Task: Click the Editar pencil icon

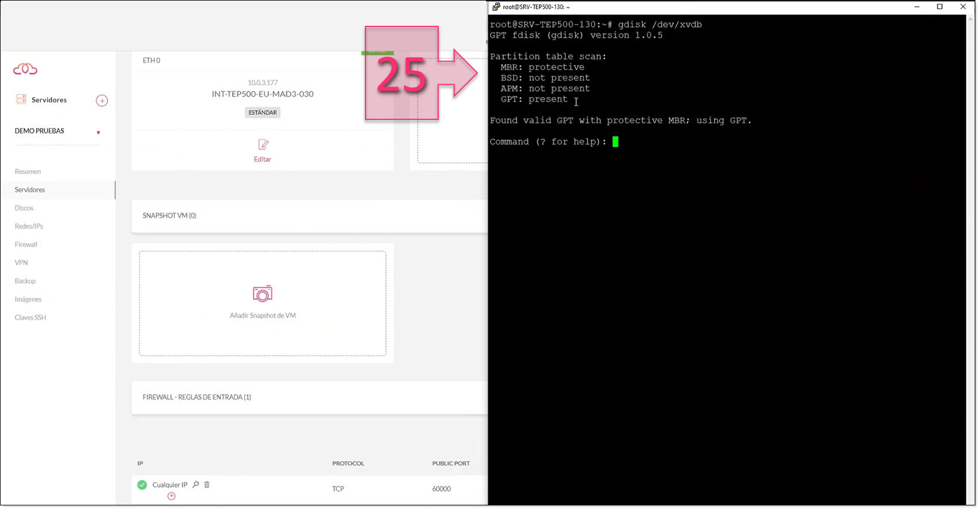Action: click(263, 145)
